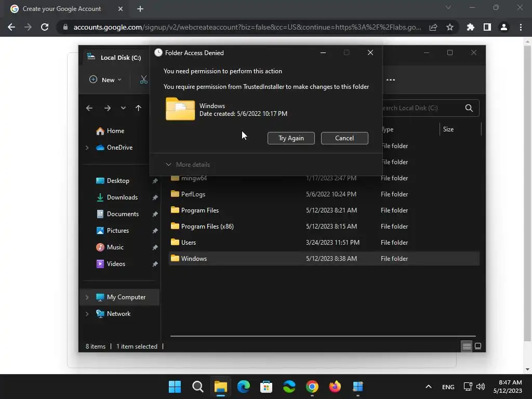Go back in Chrome
Viewport: 532px width, 399px height.
click(11, 27)
